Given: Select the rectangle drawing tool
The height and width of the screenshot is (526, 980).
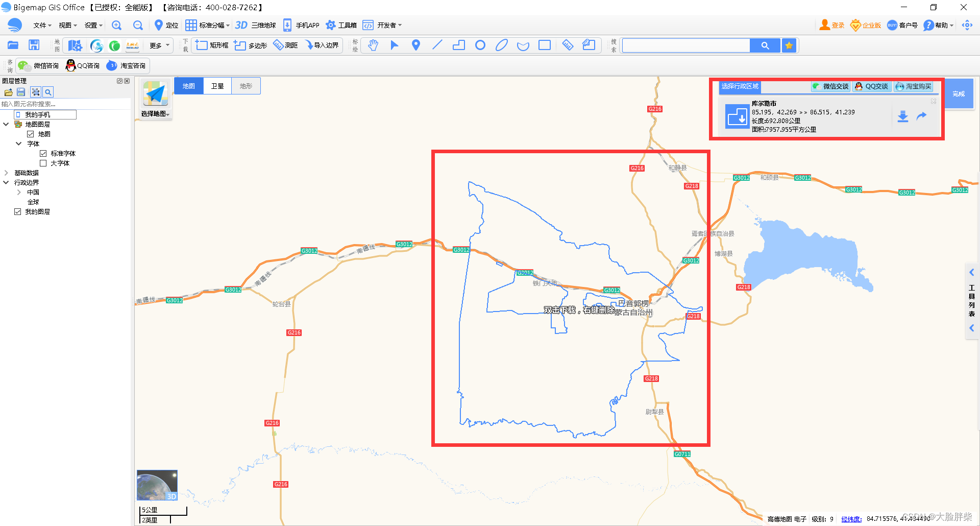Looking at the screenshot, I should (545, 45).
